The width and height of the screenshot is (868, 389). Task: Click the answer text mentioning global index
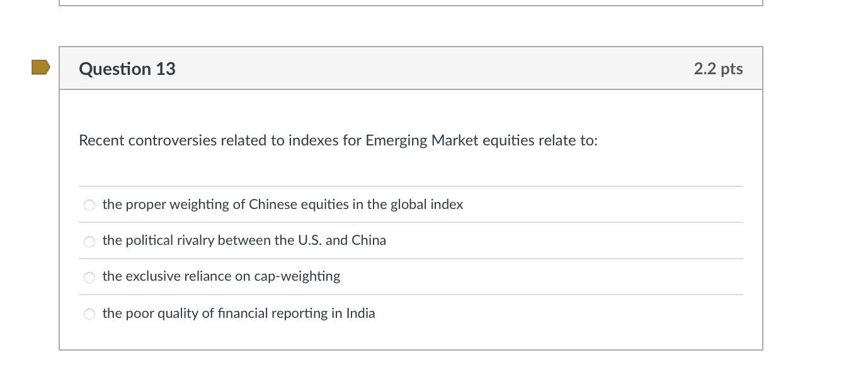[283, 205]
